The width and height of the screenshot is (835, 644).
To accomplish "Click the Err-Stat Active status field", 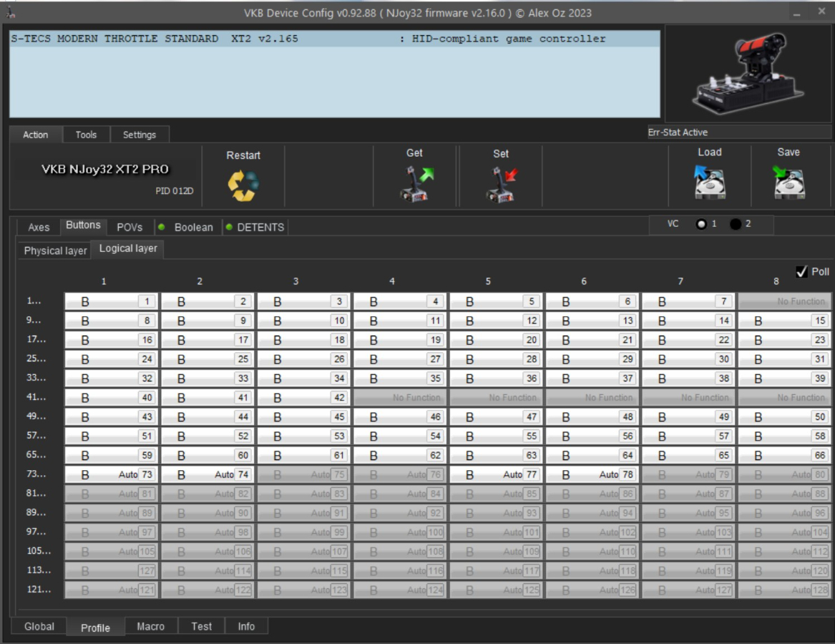I will point(739,132).
